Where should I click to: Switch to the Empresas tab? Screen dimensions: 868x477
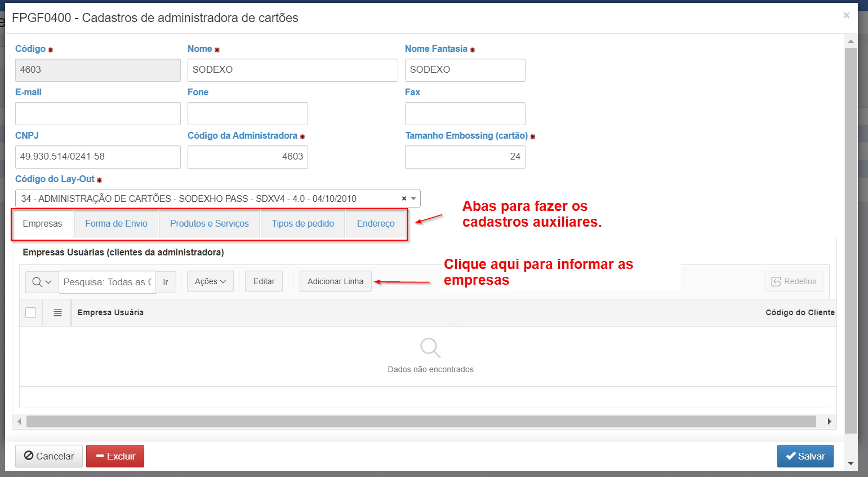pos(42,224)
